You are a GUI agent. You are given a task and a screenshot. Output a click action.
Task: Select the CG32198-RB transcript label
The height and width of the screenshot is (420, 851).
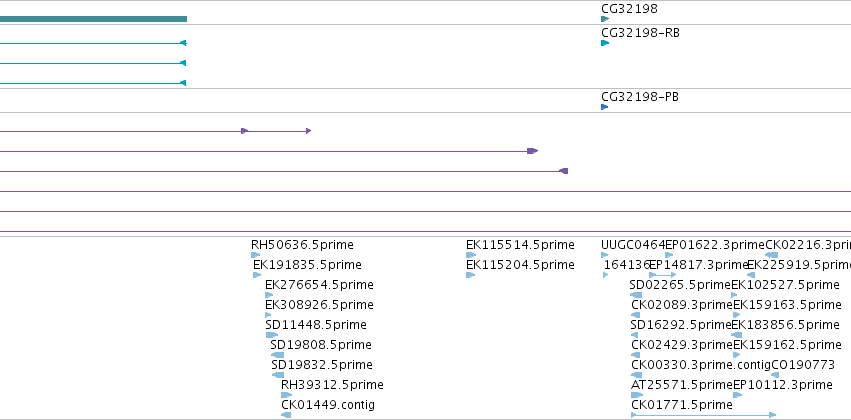(x=640, y=33)
